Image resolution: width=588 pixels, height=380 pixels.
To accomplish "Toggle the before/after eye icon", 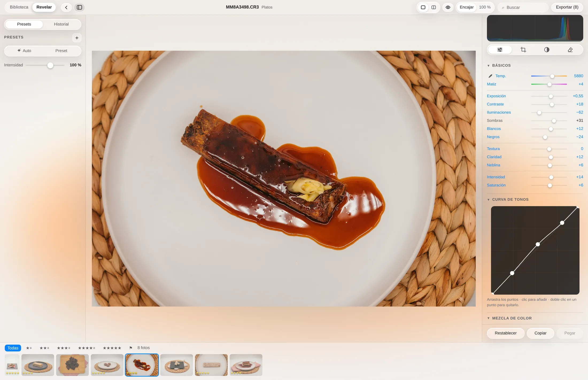I will (x=448, y=7).
